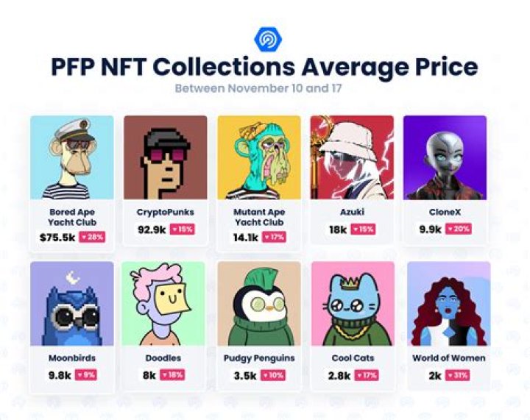Viewport: 530px width, 420px height.
Task: Select the CryptoPunks pixel avatar image
Action: tap(165, 157)
